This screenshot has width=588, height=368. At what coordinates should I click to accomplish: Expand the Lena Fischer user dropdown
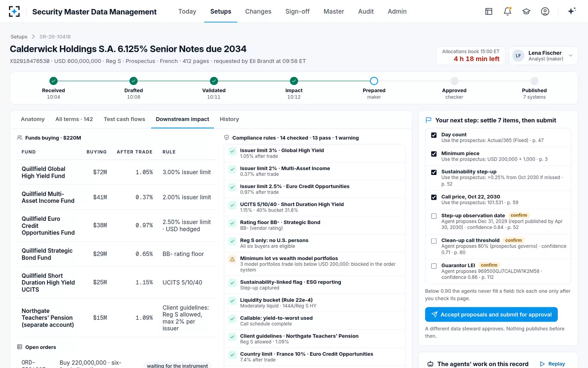click(543, 56)
